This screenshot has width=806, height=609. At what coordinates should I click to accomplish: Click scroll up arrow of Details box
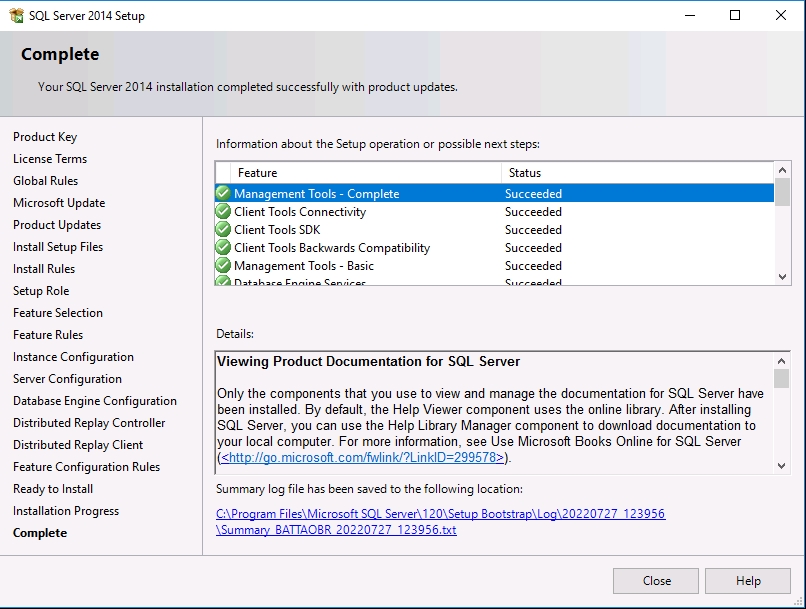(x=781, y=361)
